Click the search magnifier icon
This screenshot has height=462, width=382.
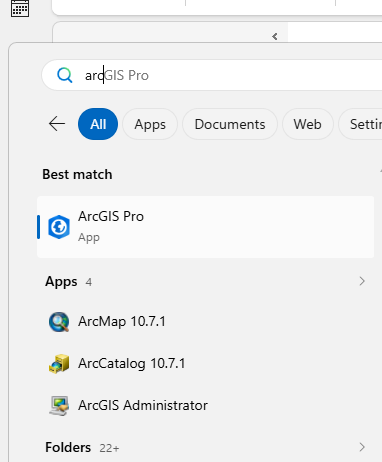(x=64, y=75)
